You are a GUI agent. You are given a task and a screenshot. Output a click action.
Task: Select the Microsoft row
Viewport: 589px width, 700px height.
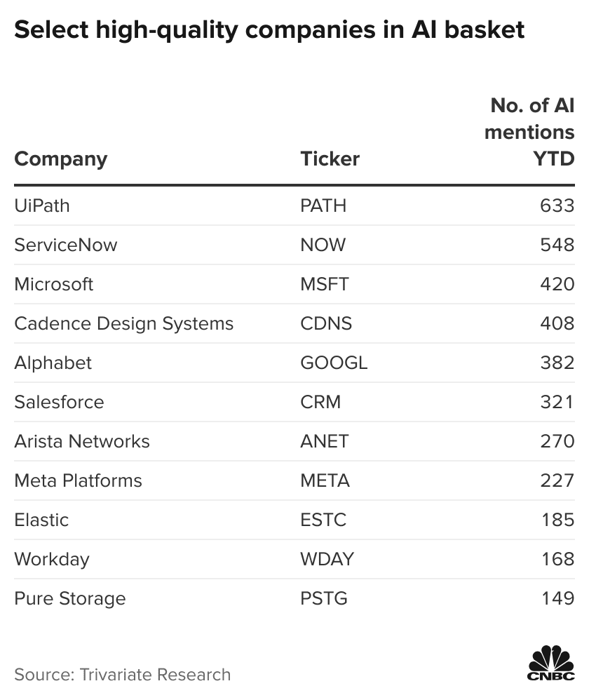(294, 284)
